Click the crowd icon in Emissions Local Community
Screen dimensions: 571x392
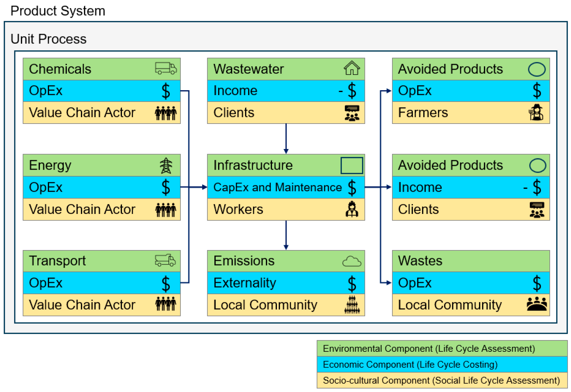352,305
